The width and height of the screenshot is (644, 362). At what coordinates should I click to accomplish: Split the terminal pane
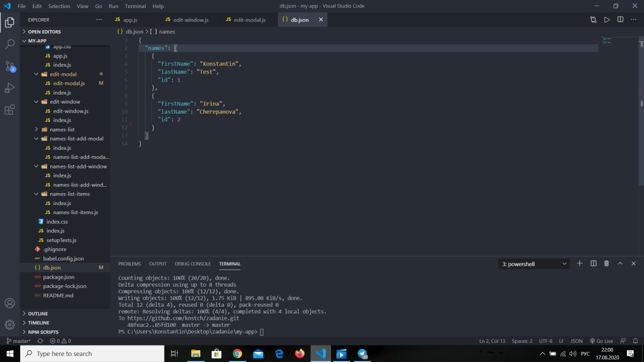593,263
